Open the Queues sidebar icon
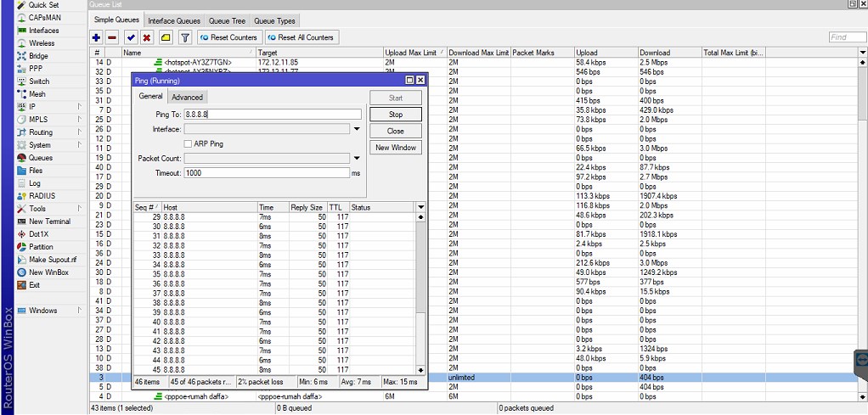868x415 pixels. [x=21, y=158]
